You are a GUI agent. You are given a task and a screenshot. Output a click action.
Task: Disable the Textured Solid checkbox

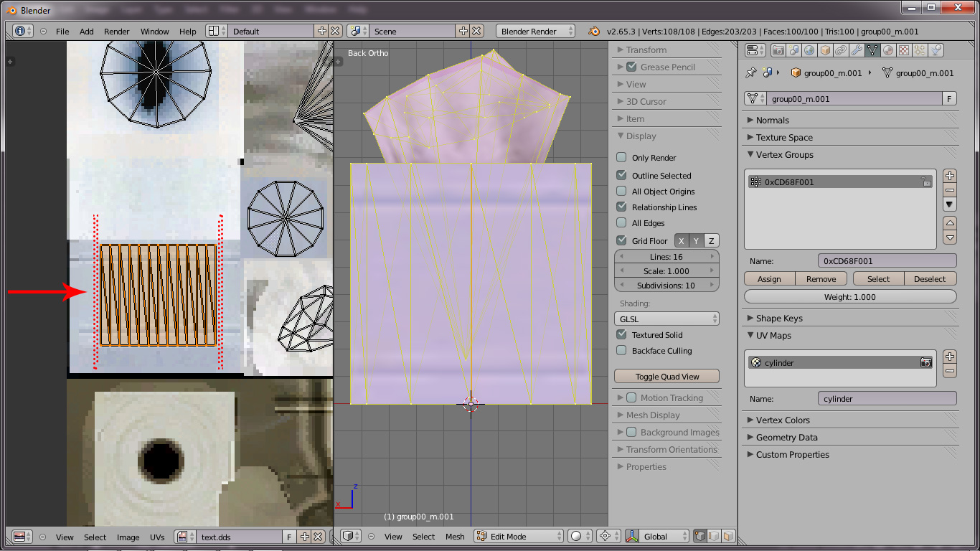(621, 335)
